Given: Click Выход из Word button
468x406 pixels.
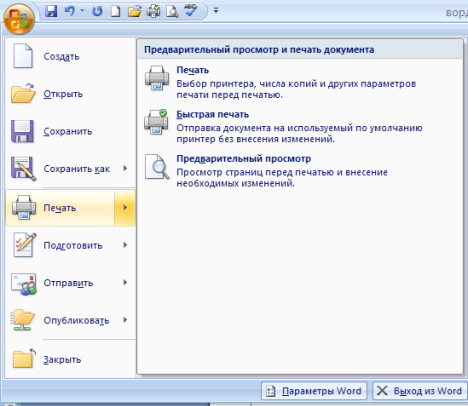Looking at the screenshot, I should 420,391.
